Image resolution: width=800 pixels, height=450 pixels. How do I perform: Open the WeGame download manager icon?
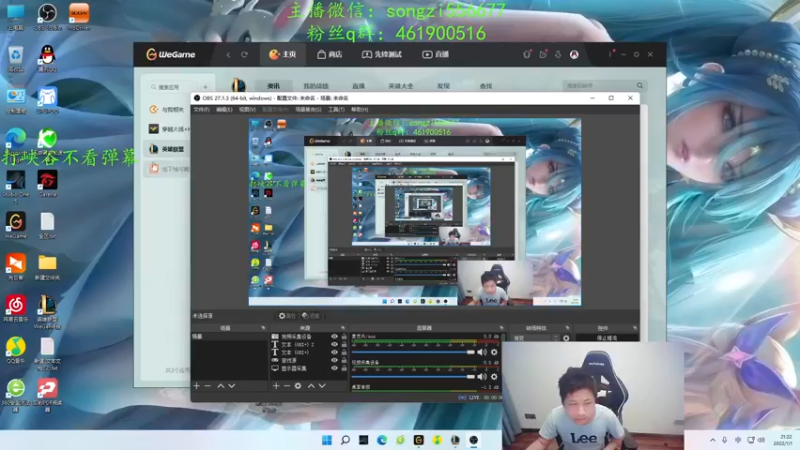(x=558, y=54)
